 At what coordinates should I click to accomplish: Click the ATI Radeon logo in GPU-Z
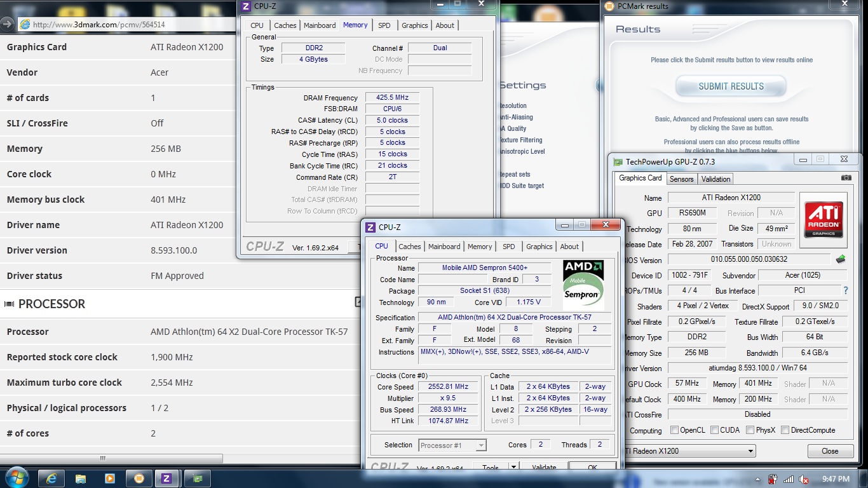[824, 220]
